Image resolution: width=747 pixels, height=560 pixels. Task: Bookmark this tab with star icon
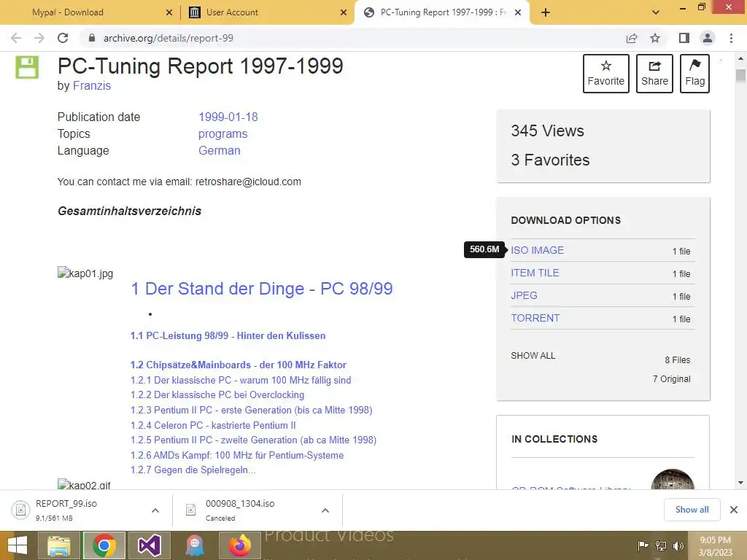(x=655, y=38)
